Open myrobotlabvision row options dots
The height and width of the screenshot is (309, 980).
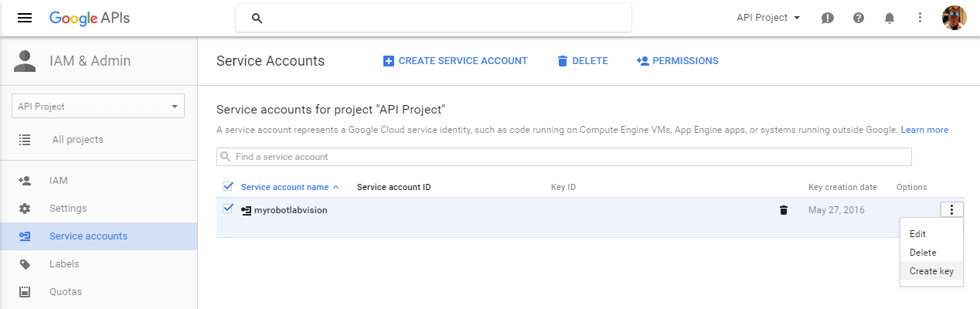pos(952,209)
